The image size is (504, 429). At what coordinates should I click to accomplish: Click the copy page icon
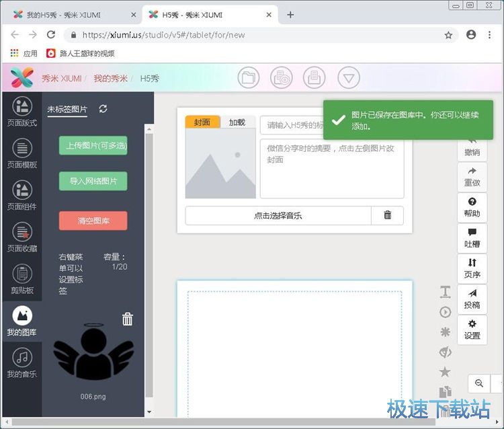coord(445,391)
